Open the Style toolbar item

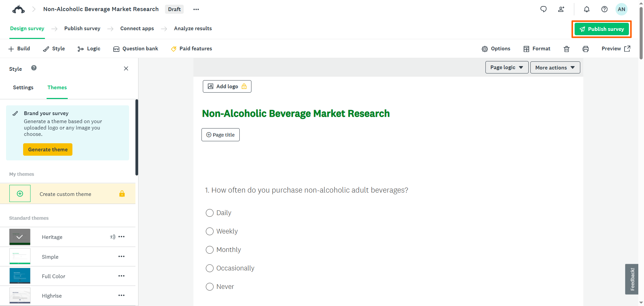point(54,49)
